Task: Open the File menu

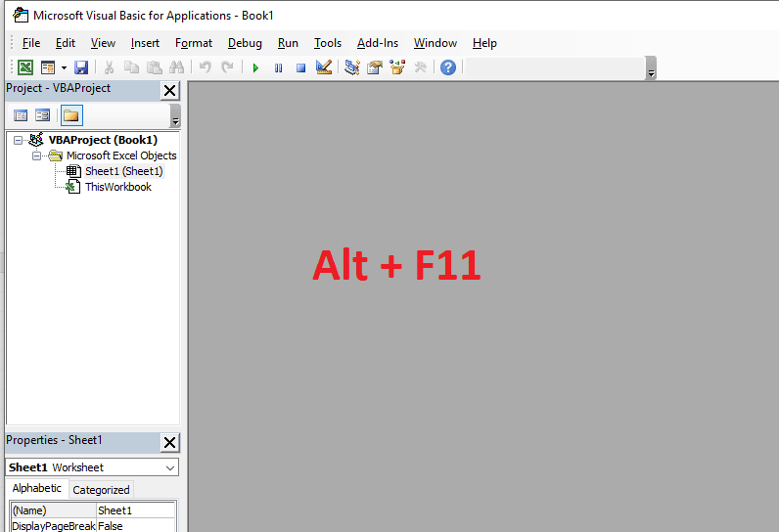Action: pos(31,43)
